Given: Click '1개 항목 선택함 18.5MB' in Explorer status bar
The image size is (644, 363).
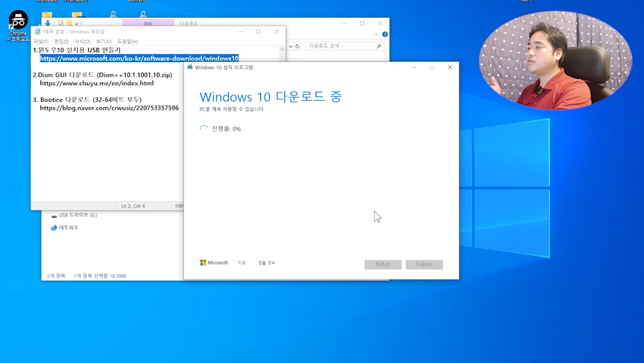Looking at the screenshot, I should click(x=100, y=276).
